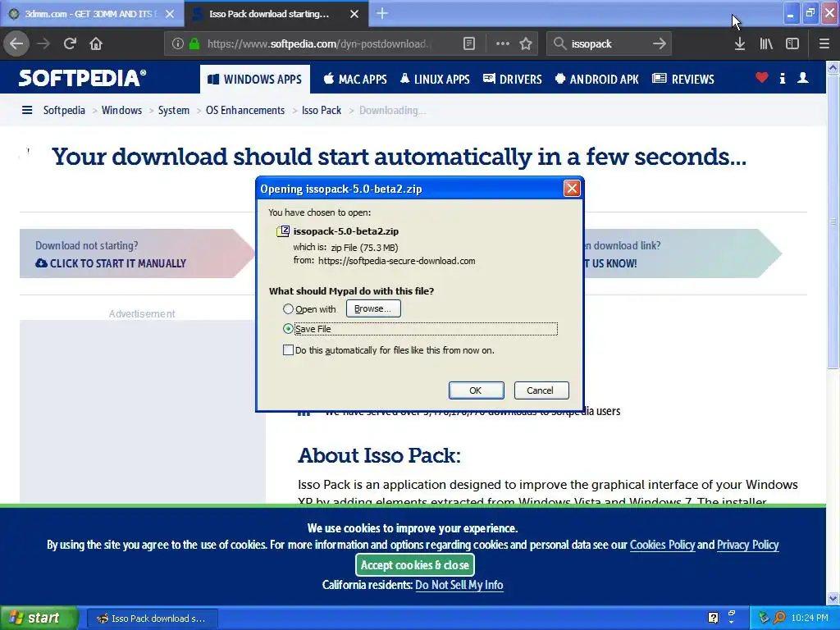Switch to the 3dmm.com tab
840x630 pixels.
92,14
